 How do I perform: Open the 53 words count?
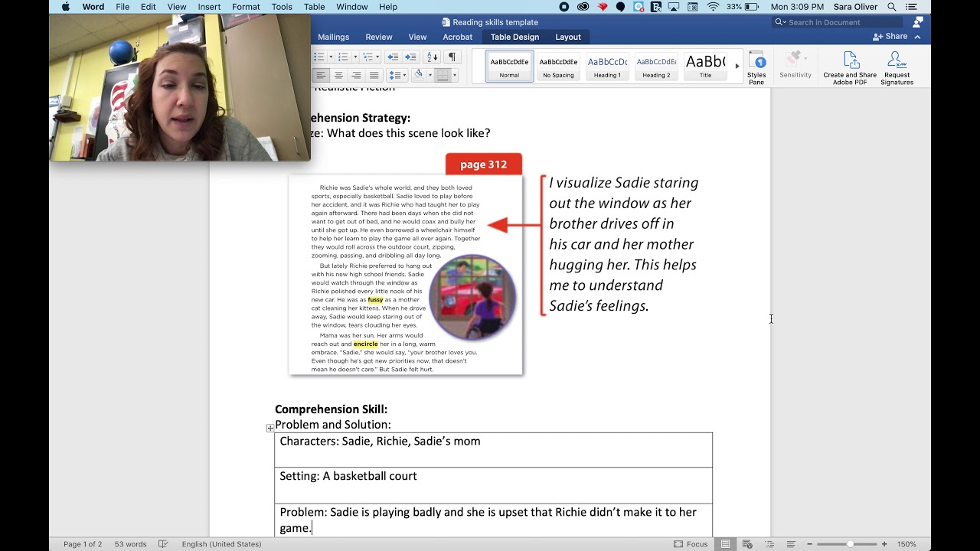tap(130, 544)
